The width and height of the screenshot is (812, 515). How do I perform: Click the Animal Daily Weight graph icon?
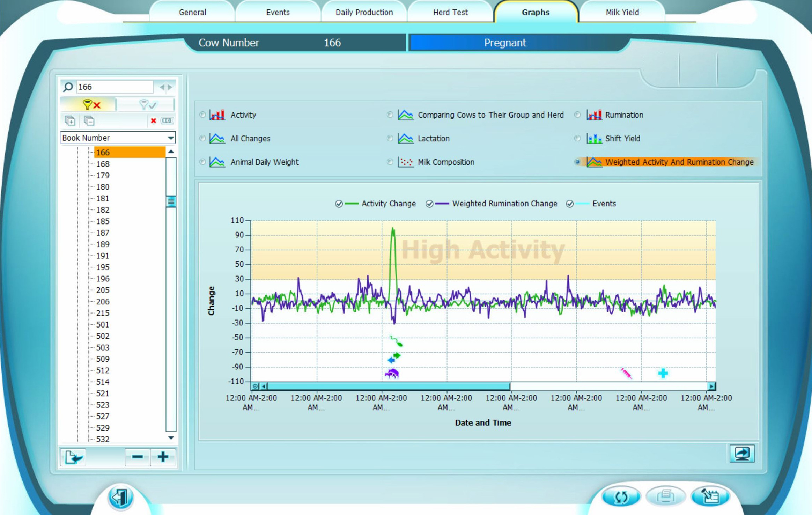coord(217,162)
